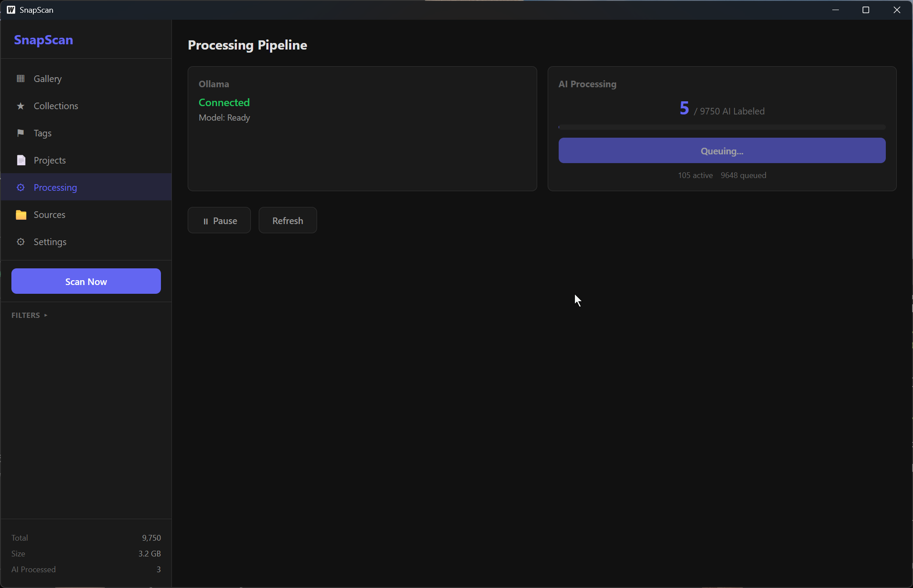Click the AI Labeled progress bar

(722, 127)
